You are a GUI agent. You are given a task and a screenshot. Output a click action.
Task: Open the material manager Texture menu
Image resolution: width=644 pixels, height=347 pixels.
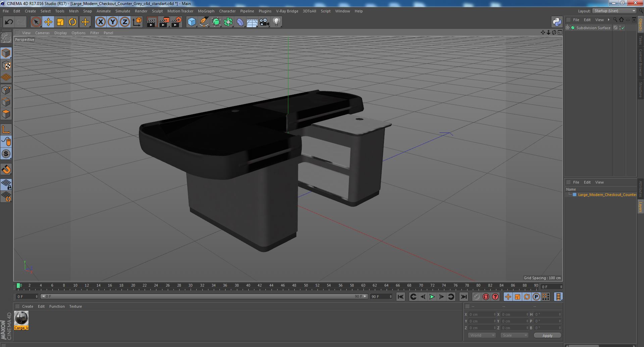point(76,306)
